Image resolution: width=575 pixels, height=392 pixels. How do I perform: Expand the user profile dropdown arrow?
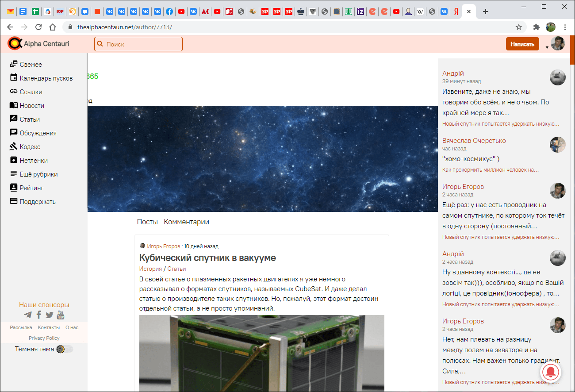[x=547, y=47]
